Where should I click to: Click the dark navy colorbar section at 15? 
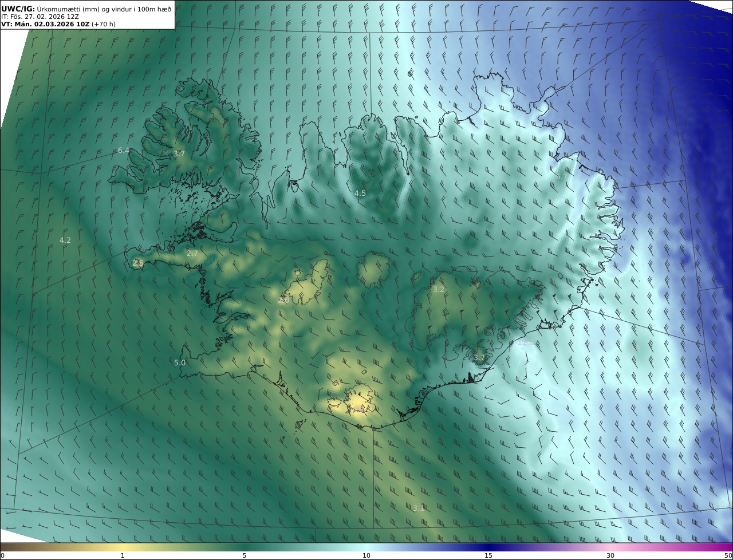click(488, 547)
